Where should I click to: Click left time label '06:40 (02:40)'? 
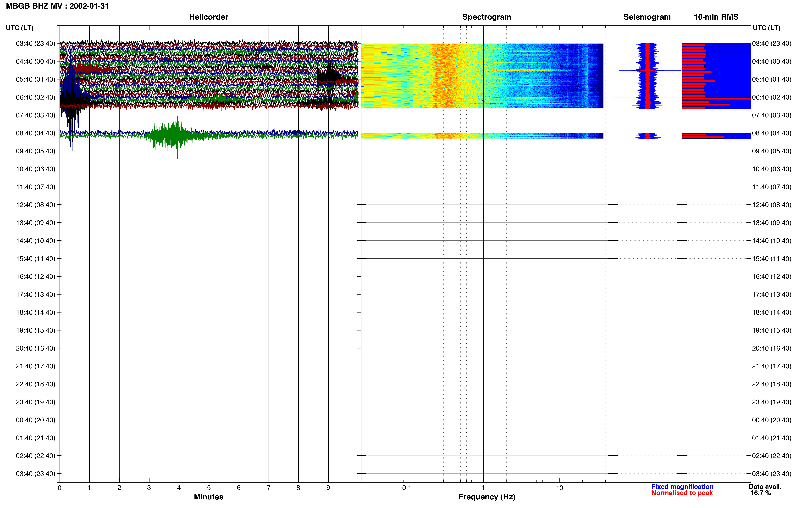36,97
